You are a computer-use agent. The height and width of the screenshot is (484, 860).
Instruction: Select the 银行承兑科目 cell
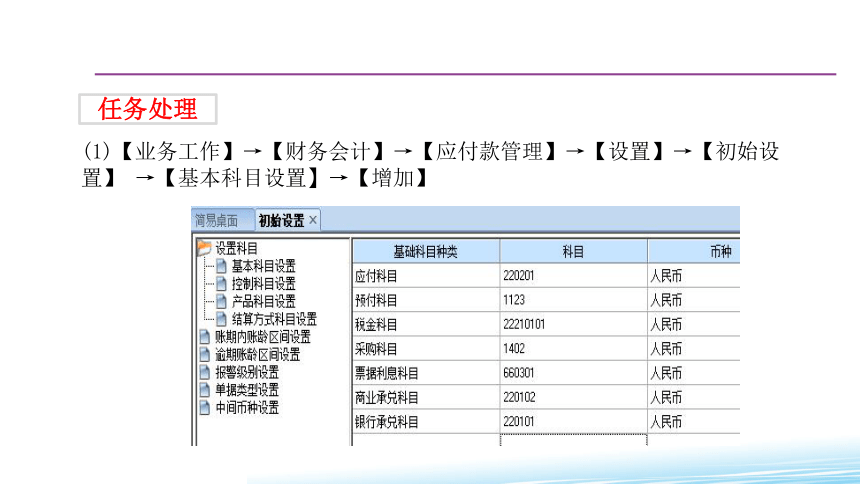pyautogui.click(x=426, y=421)
